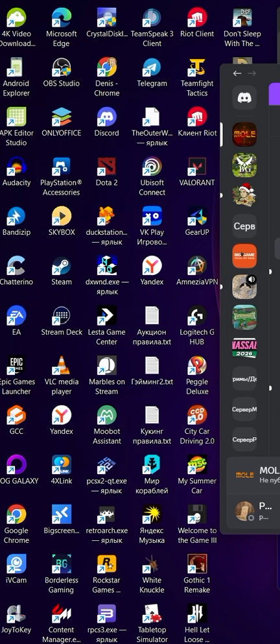
Task: Open user avatar in Discord bottom panel
Action: (244, 511)
